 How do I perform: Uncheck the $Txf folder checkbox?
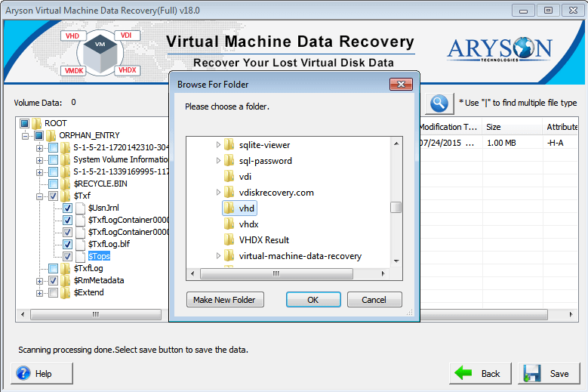54,196
